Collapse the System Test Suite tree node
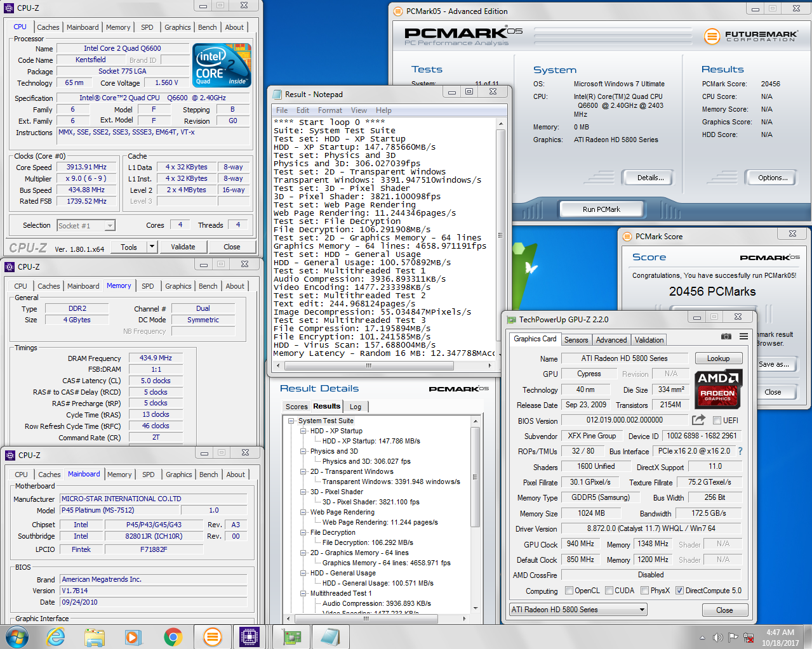Screen dimensions: 812x649 click(x=291, y=421)
